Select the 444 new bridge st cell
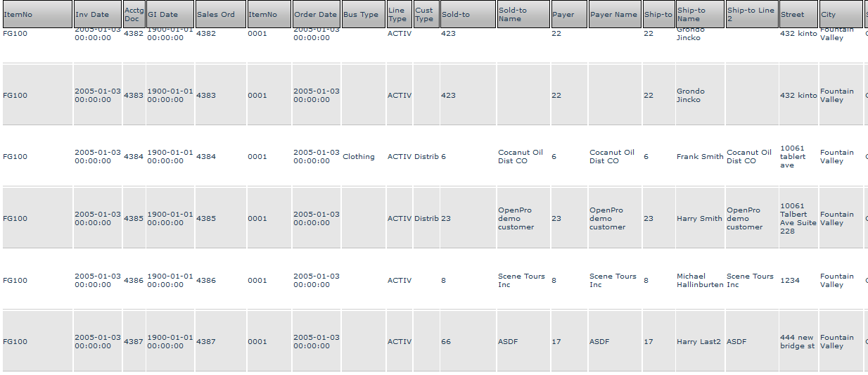 pos(797,342)
